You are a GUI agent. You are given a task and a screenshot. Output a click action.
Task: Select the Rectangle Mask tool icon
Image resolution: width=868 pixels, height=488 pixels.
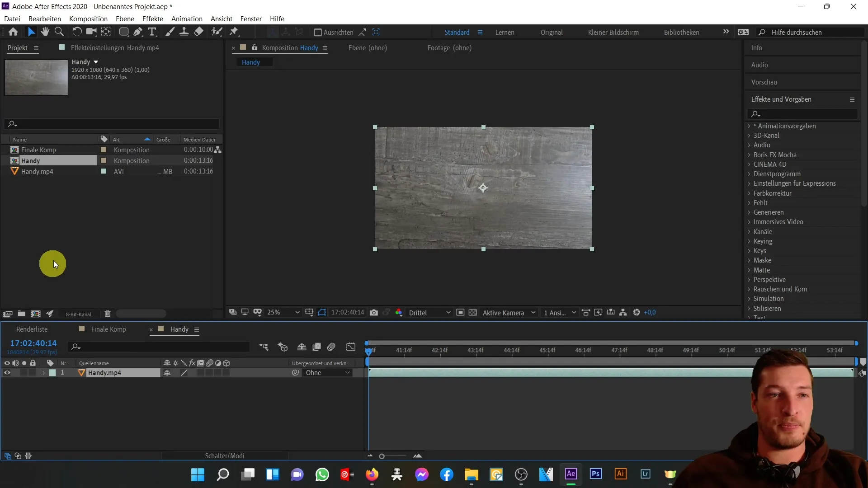coord(123,32)
